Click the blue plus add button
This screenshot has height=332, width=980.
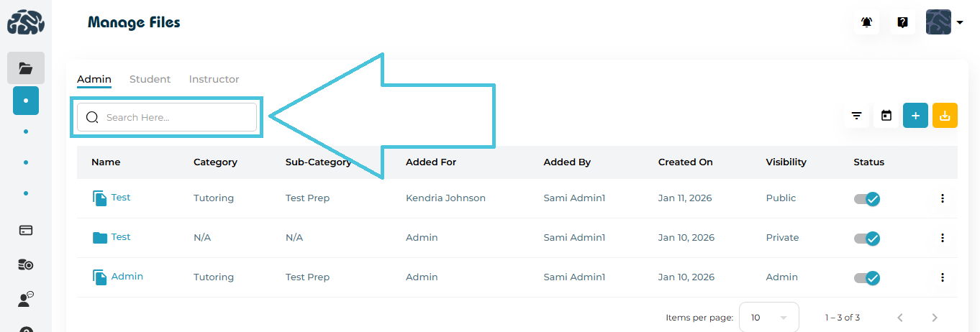pyautogui.click(x=915, y=116)
